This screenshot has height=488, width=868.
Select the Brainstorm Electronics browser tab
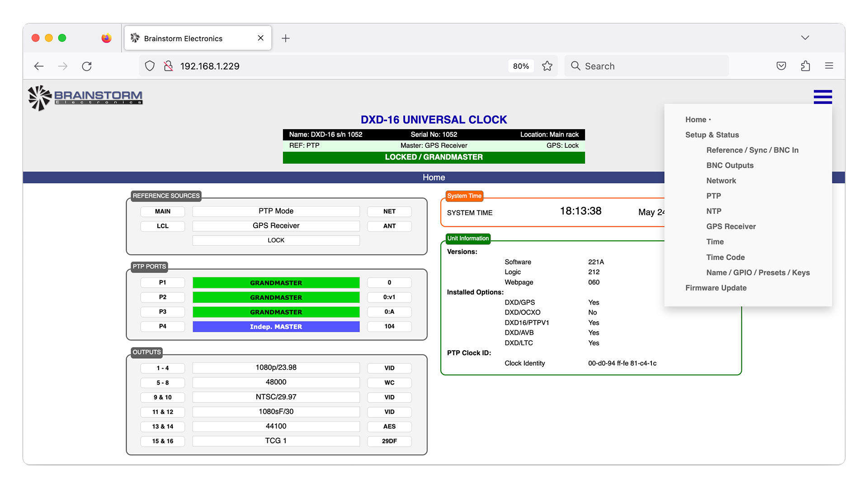pos(198,38)
